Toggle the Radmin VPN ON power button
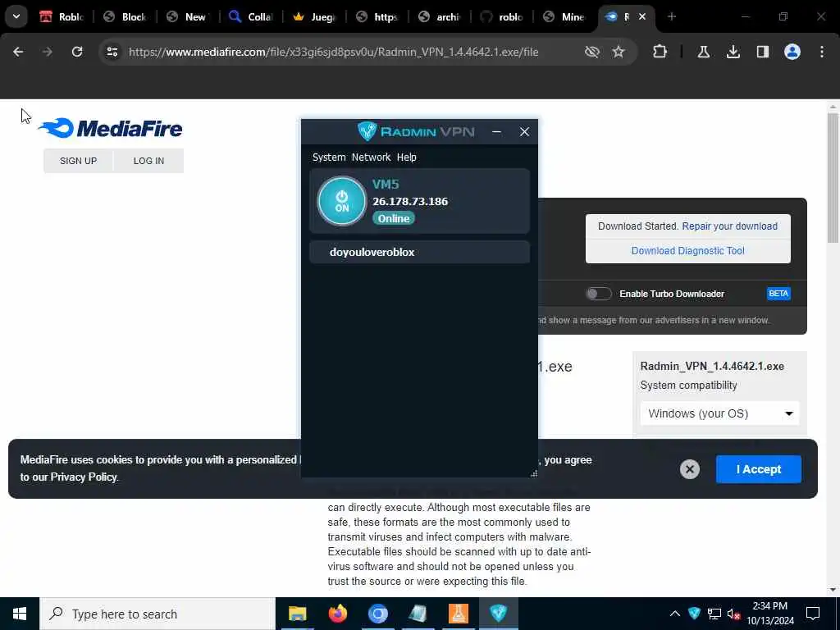Screen dimensions: 840x630 (342, 202)
